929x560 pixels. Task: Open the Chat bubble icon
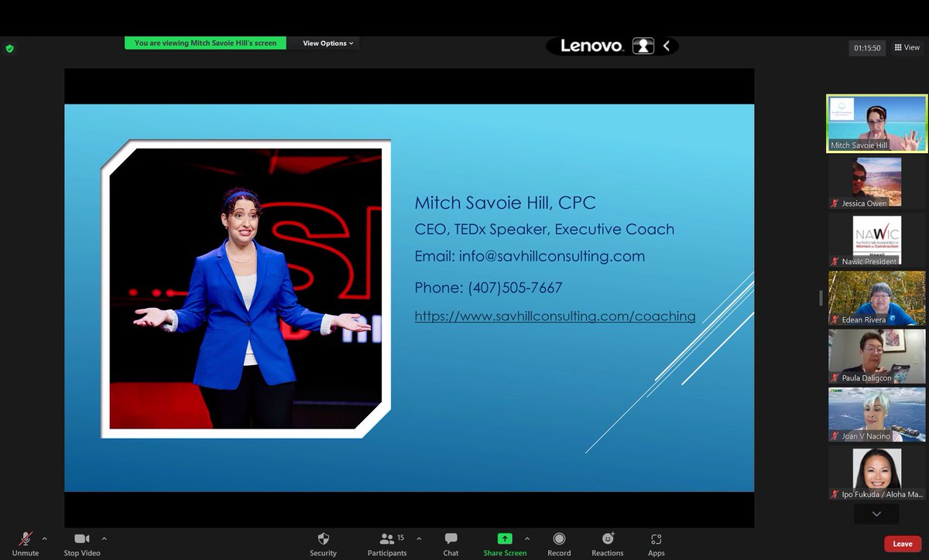coord(451,538)
